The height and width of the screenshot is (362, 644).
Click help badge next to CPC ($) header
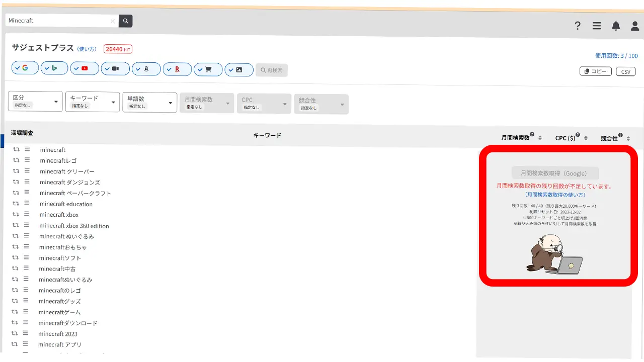tap(578, 135)
